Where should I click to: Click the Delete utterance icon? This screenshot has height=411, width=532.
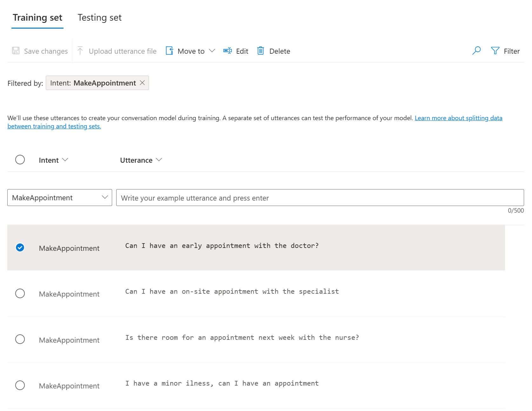click(261, 51)
